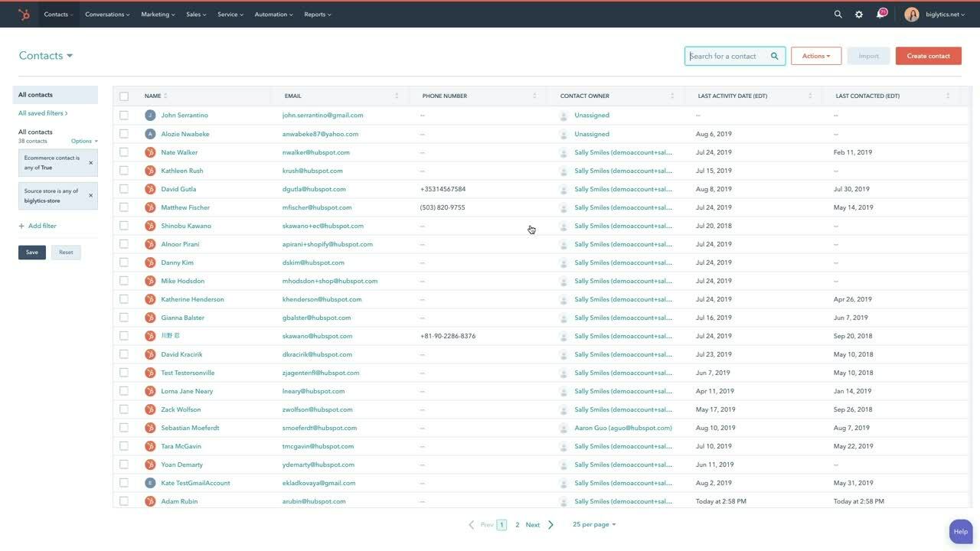Image resolution: width=980 pixels, height=551 pixels.
Task: Click the HubSpot sprocket logo
Action: coord(24,14)
